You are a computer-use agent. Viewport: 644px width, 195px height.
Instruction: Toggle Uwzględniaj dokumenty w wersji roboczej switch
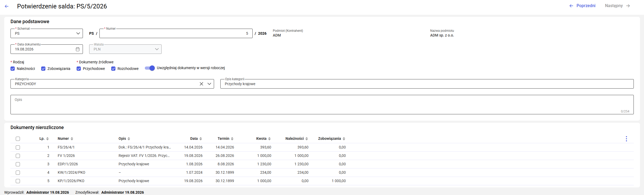tap(150, 68)
